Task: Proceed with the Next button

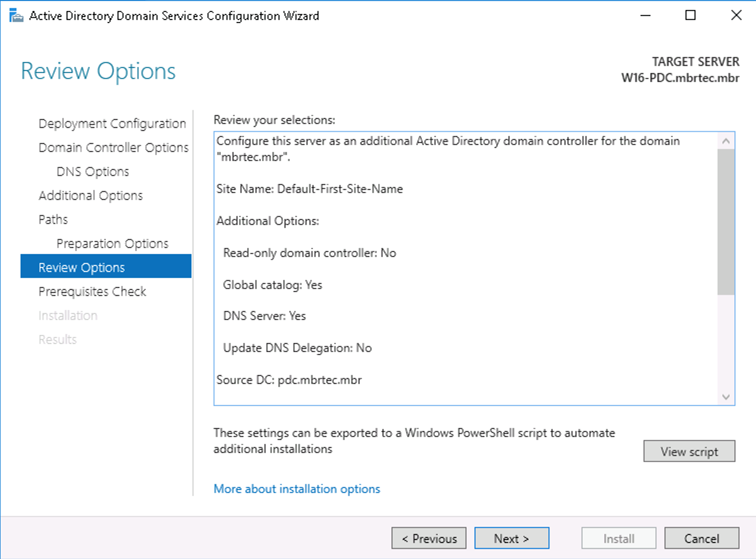Action: coord(512,538)
